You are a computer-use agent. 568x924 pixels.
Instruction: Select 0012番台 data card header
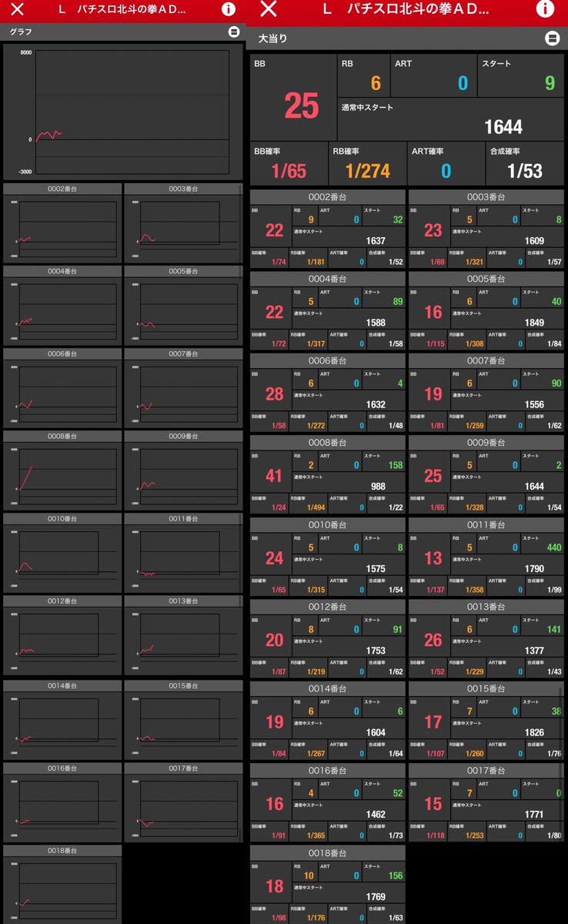[x=327, y=607]
